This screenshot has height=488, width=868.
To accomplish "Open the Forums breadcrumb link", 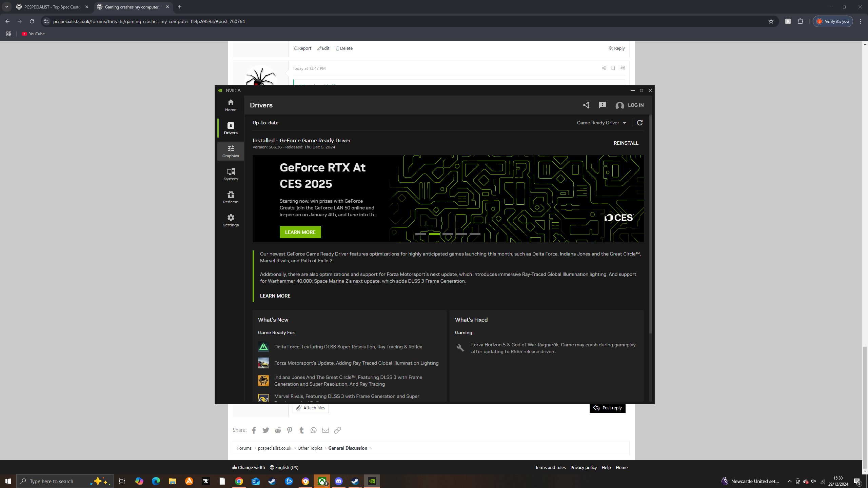I will 244,448.
